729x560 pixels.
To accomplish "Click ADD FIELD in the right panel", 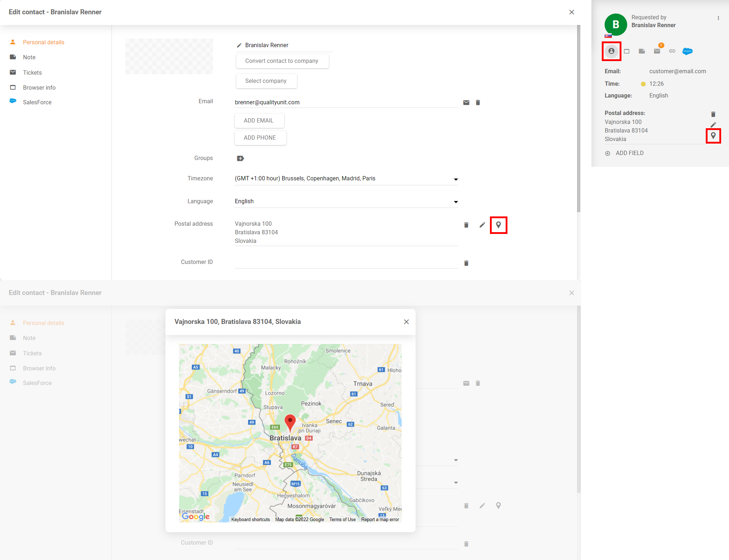I will [x=629, y=153].
